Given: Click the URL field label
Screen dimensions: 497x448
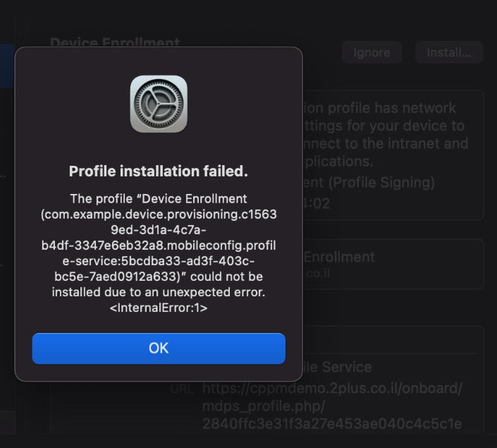Looking at the screenshot, I should coord(180,388).
